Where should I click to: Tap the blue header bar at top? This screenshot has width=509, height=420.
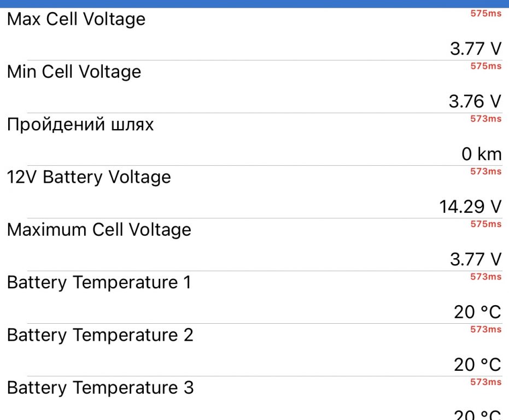255,4
